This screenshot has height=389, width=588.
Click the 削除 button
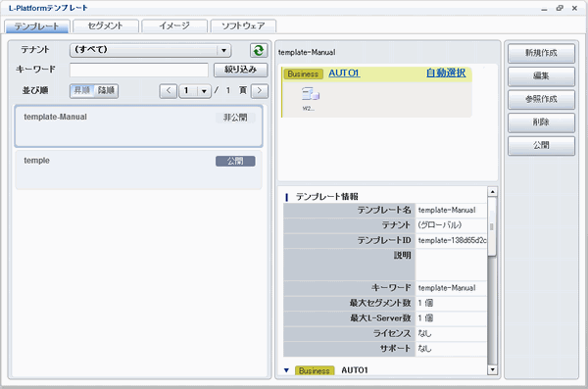(541, 122)
